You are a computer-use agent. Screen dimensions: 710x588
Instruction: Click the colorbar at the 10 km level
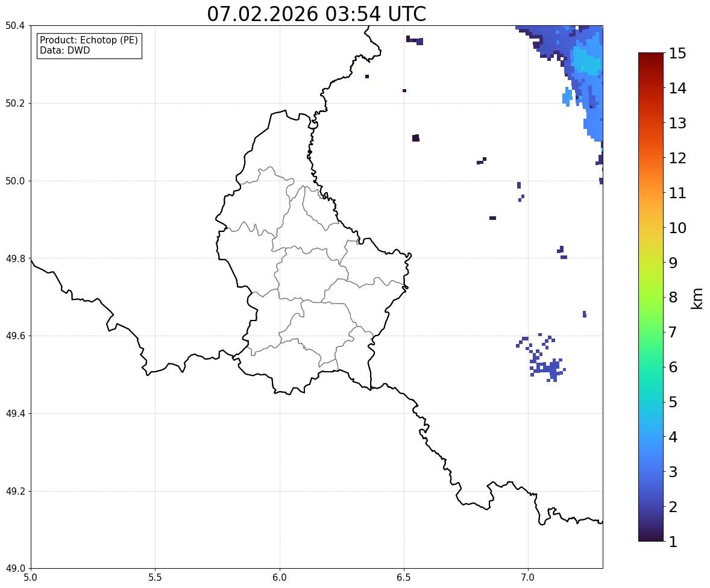click(x=651, y=228)
